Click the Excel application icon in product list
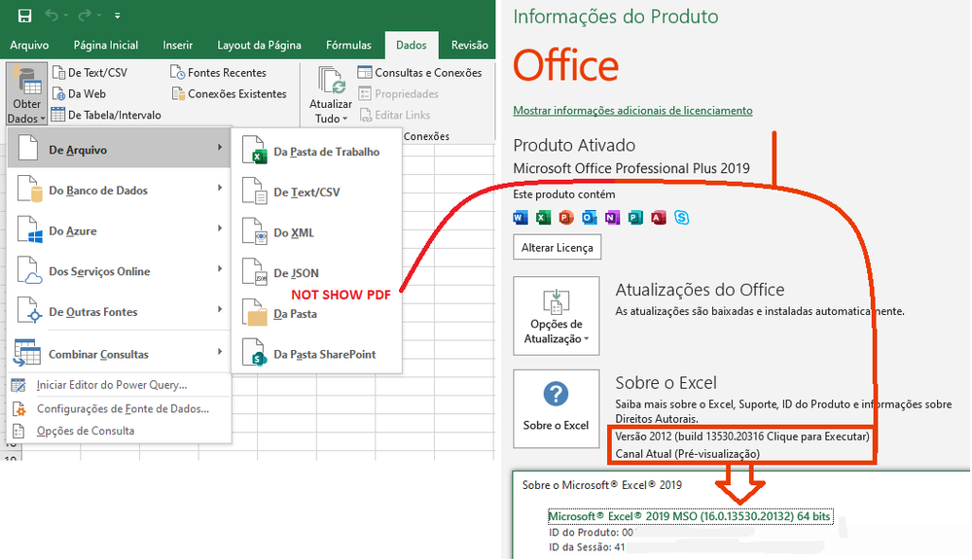Screen dimensions: 972x560 point(543,218)
